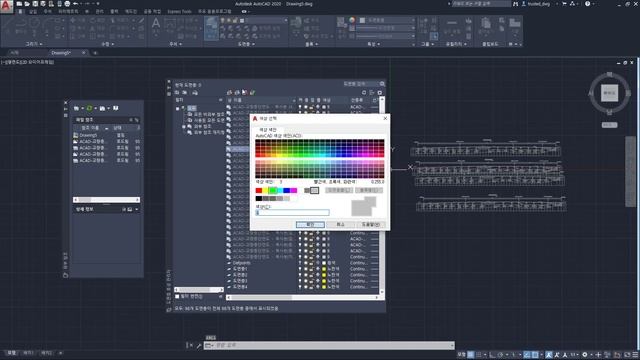The width and height of the screenshot is (640, 360).
Task: Open Layer Properties button in ribbon
Action: (211, 28)
